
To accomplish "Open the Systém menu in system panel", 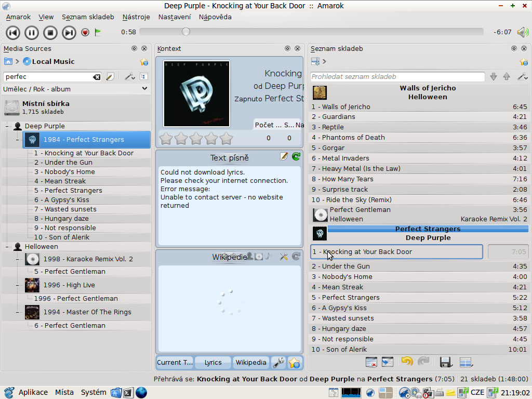I will tap(94, 393).
